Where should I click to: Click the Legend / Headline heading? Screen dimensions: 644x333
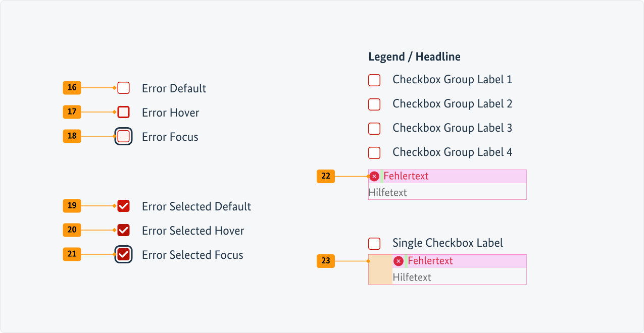[414, 57]
